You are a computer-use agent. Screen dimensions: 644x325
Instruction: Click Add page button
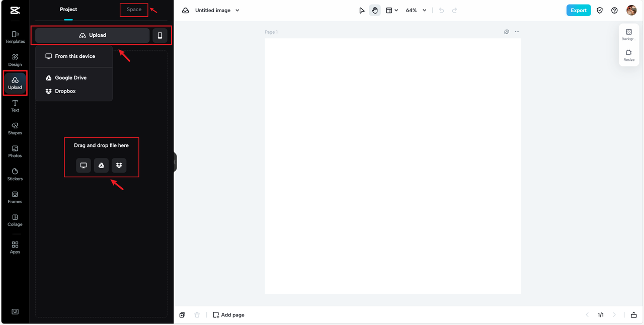pyautogui.click(x=228, y=315)
